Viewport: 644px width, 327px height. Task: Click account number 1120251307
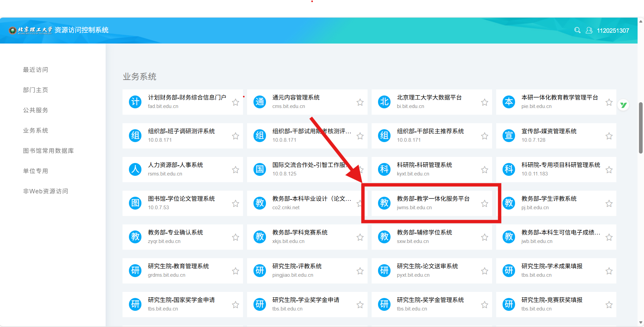[613, 31]
